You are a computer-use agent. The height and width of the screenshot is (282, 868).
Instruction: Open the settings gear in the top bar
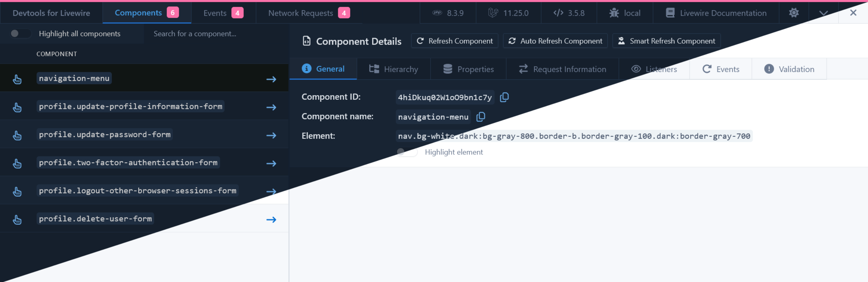[794, 13]
